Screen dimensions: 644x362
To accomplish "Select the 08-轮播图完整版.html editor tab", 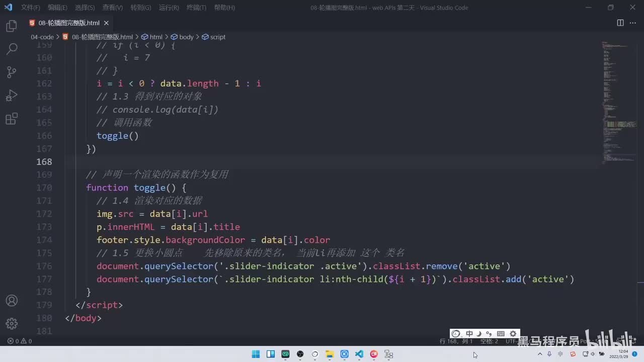I will [69, 23].
